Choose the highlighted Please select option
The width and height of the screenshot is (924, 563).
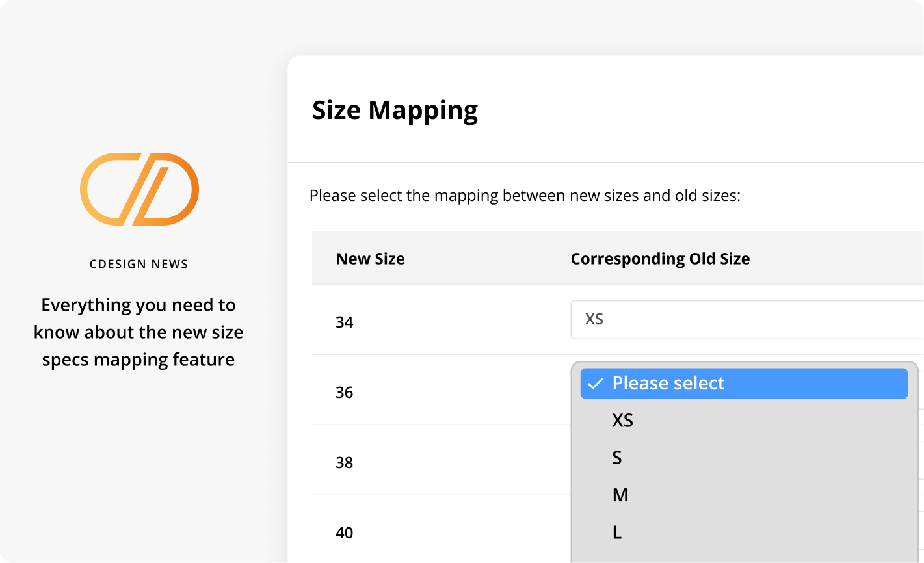[668, 384]
